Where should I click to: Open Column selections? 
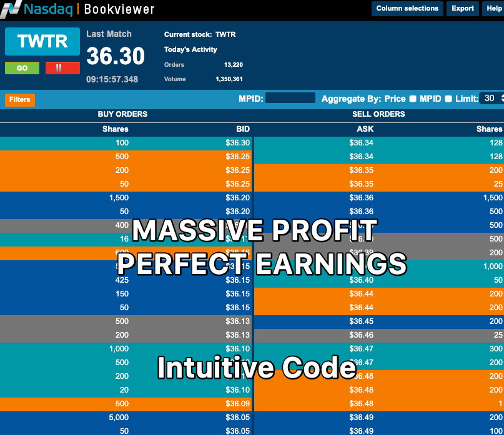tap(407, 8)
